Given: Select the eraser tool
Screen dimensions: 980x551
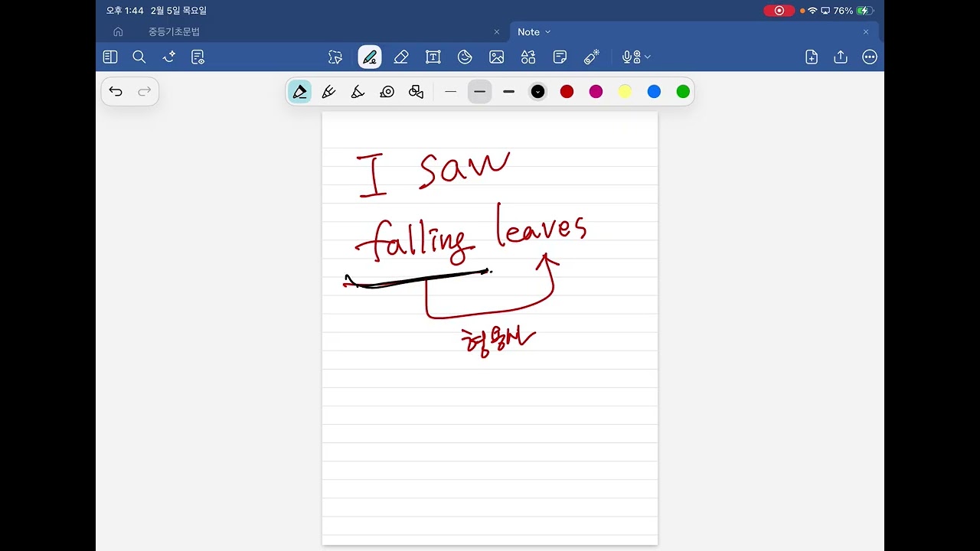Looking at the screenshot, I should (x=401, y=57).
